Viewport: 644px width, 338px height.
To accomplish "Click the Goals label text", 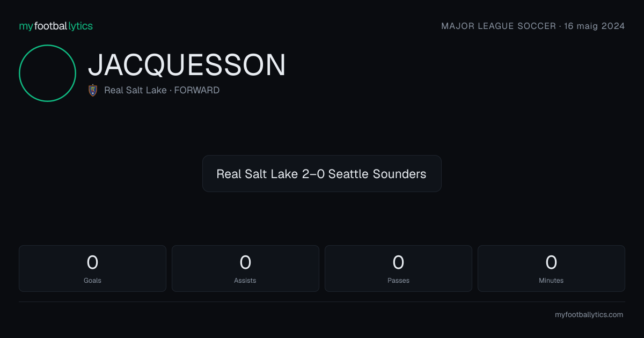I will pos(92,281).
